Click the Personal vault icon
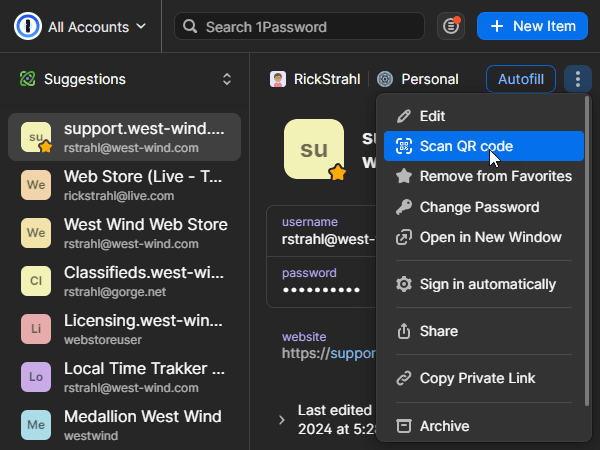600x450 pixels. (385, 79)
